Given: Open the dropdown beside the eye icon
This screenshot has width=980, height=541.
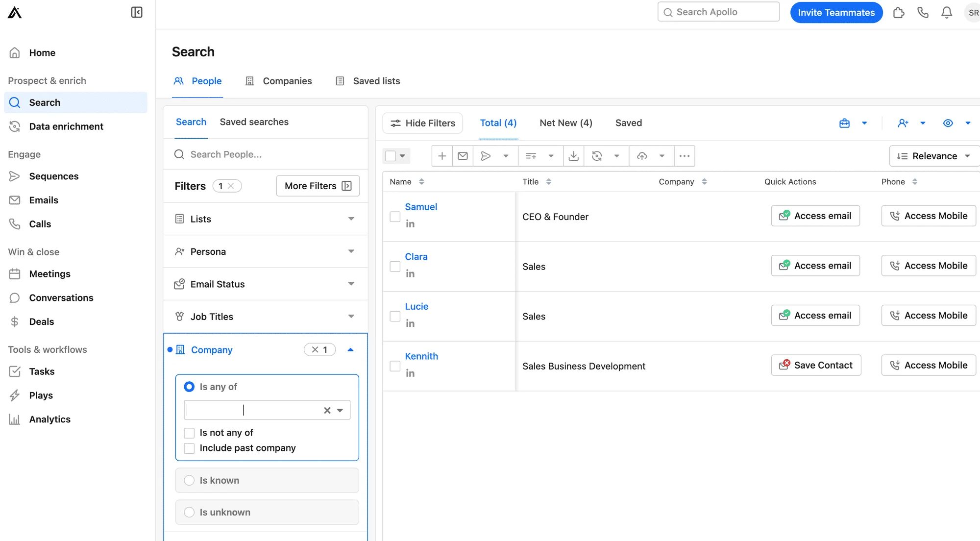Looking at the screenshot, I should pyautogui.click(x=968, y=123).
